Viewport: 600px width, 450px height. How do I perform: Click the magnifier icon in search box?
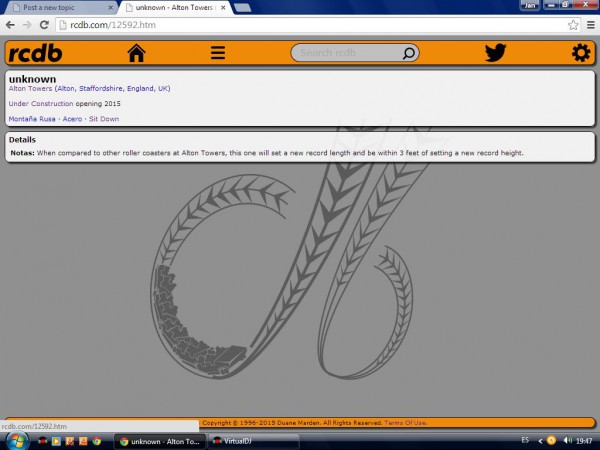click(408, 53)
